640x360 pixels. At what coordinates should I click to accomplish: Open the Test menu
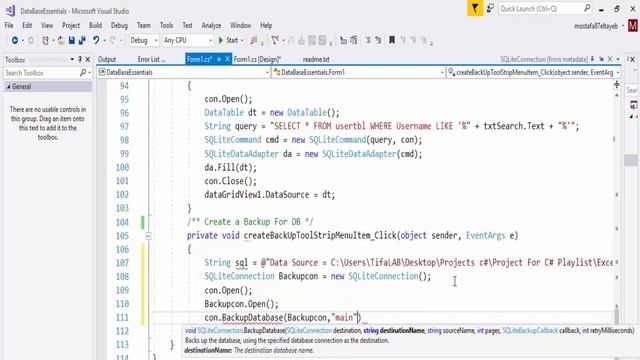click(x=187, y=26)
